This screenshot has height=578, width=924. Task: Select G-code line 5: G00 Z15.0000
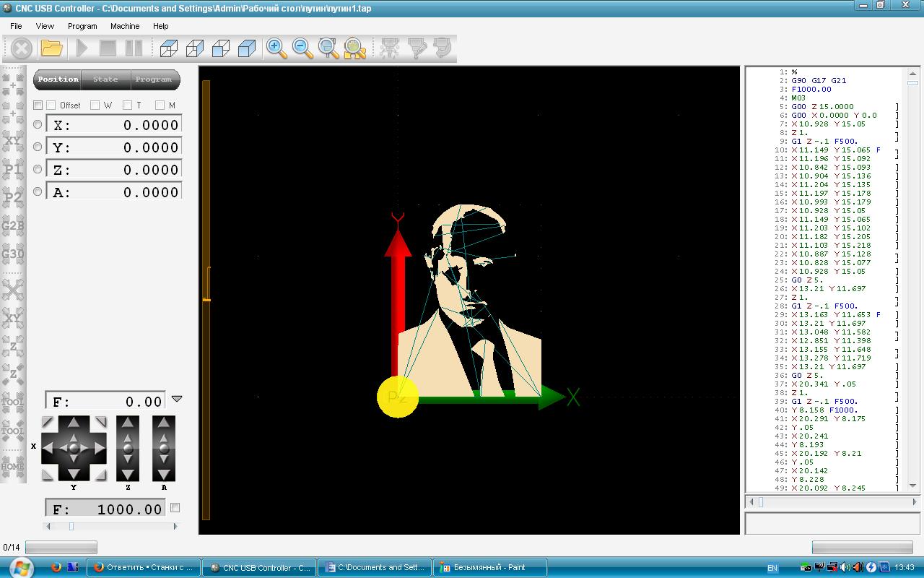point(822,106)
